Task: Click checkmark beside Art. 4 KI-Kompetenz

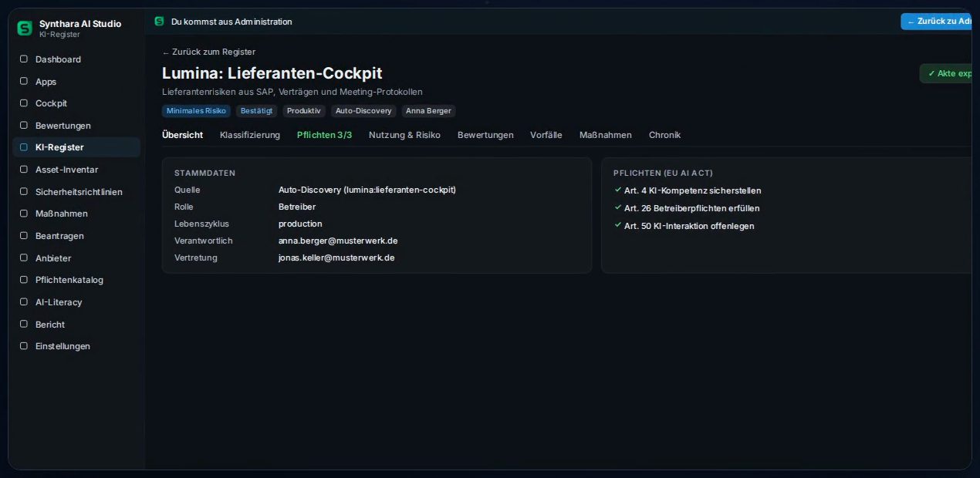Action: (x=618, y=190)
